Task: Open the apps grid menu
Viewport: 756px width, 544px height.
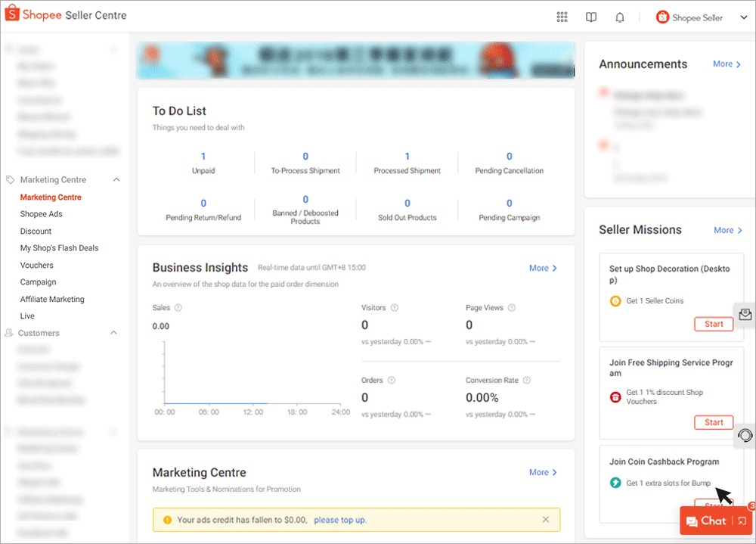Action: click(562, 17)
